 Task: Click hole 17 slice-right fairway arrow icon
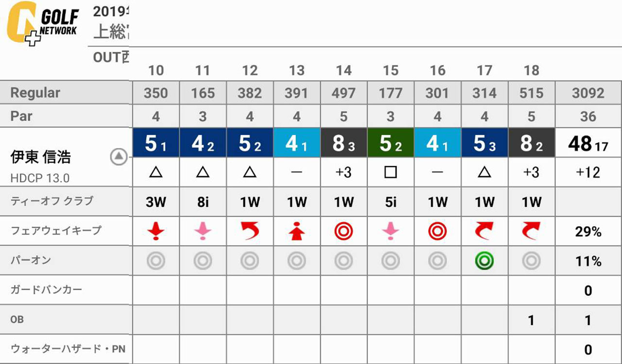pyautogui.click(x=484, y=232)
